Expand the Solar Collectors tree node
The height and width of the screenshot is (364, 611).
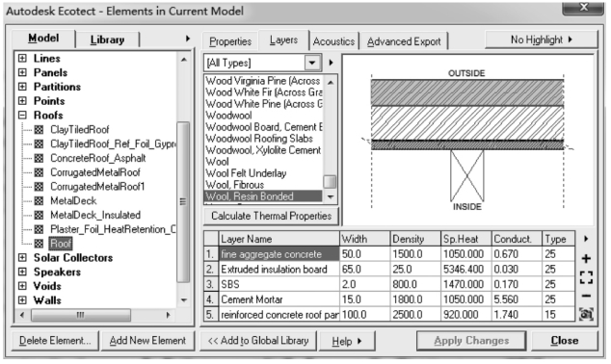pyautogui.click(x=22, y=258)
